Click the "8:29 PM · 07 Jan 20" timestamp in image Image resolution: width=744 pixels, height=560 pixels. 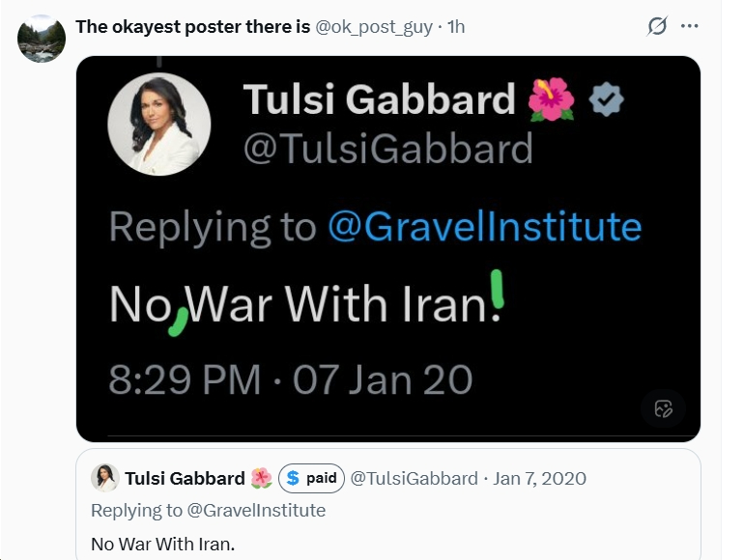click(x=290, y=379)
